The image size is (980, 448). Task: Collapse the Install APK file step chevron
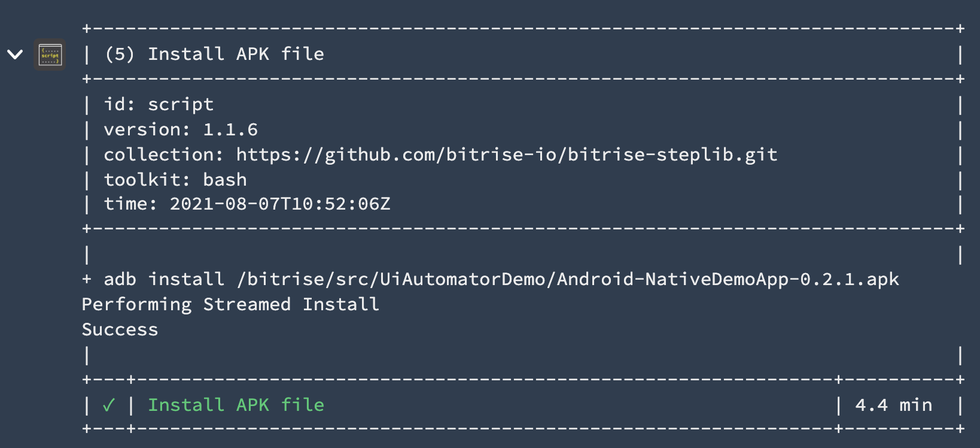pyautogui.click(x=15, y=55)
